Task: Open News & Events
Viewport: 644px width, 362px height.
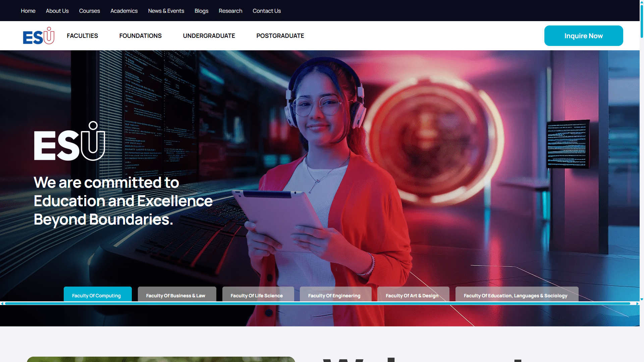Action: [x=166, y=11]
